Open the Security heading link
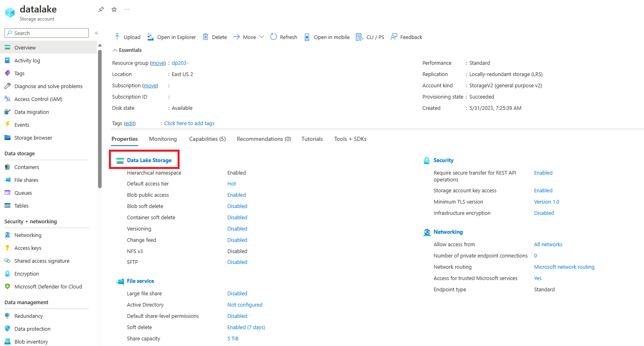 [444, 160]
